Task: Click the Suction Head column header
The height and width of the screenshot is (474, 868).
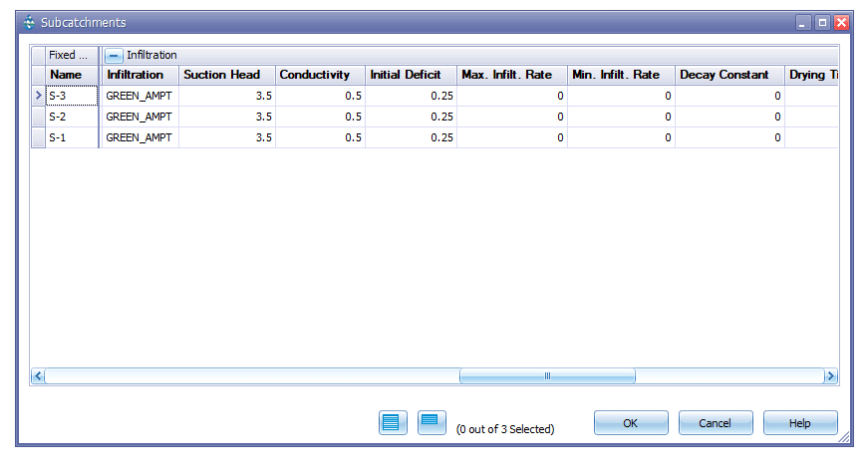Action: pos(226,75)
